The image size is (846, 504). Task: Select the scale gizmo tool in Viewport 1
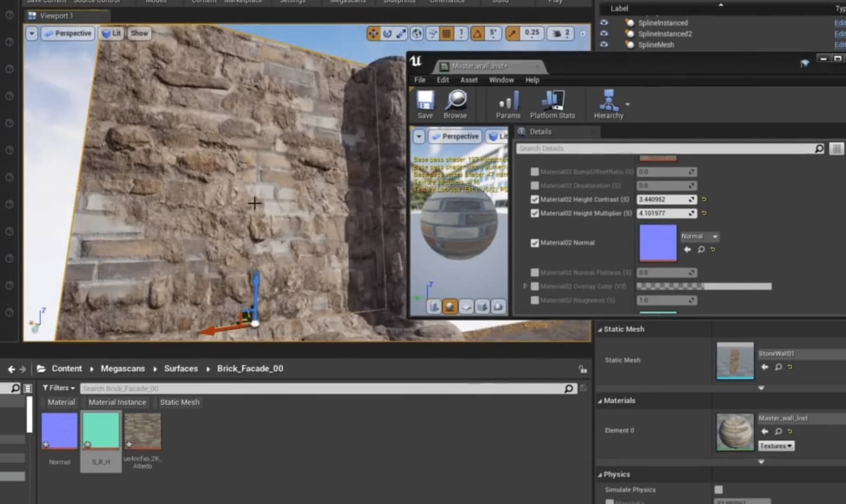(401, 33)
